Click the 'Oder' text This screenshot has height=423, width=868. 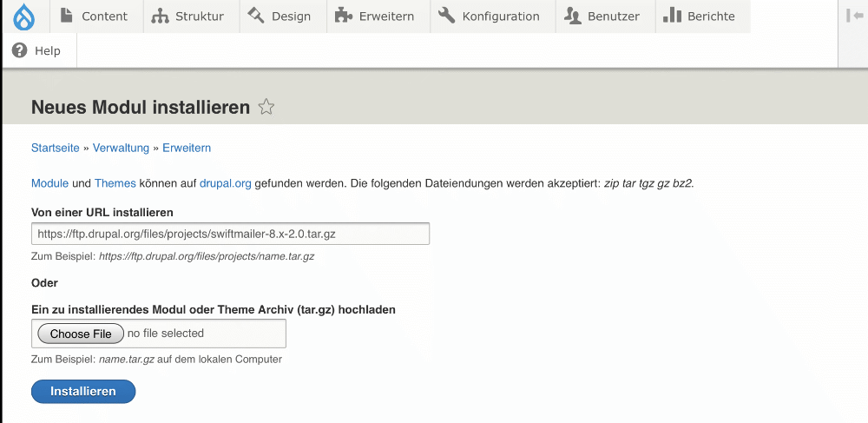click(x=45, y=283)
